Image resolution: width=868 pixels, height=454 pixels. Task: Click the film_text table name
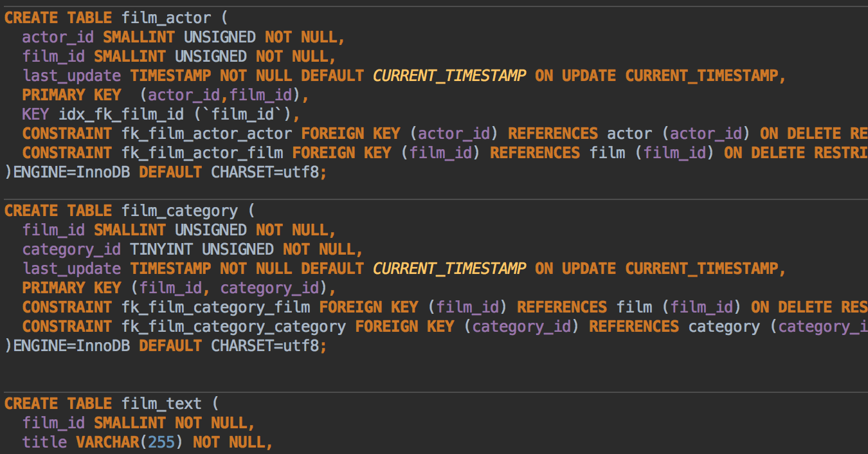(161, 404)
